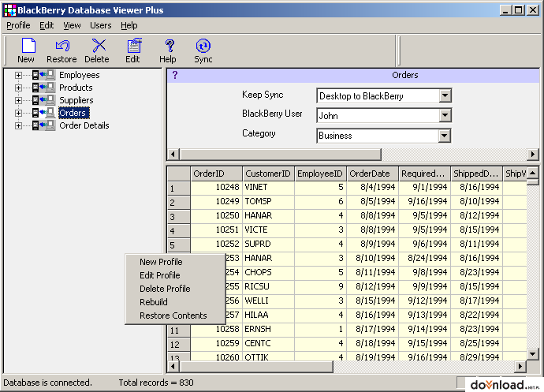This screenshot has width=544, height=392.
Task: Click the data grid's scroll down arrow
Action: click(x=532, y=354)
